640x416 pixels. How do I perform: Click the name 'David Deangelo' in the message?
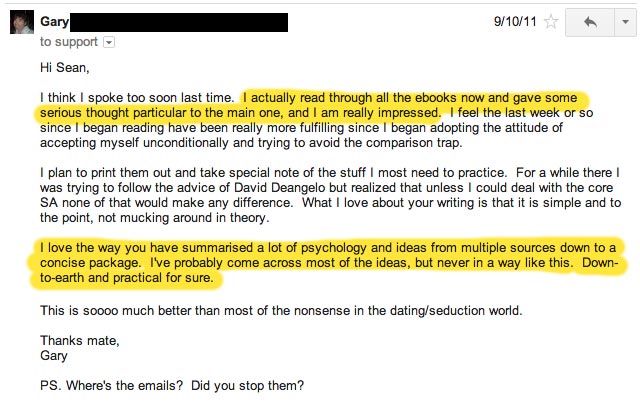pyautogui.click(x=280, y=187)
